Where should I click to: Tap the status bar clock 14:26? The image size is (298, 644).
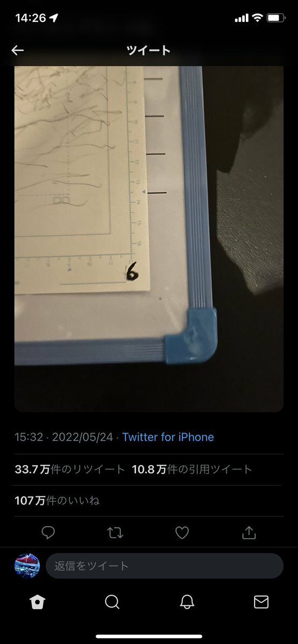coord(31,18)
